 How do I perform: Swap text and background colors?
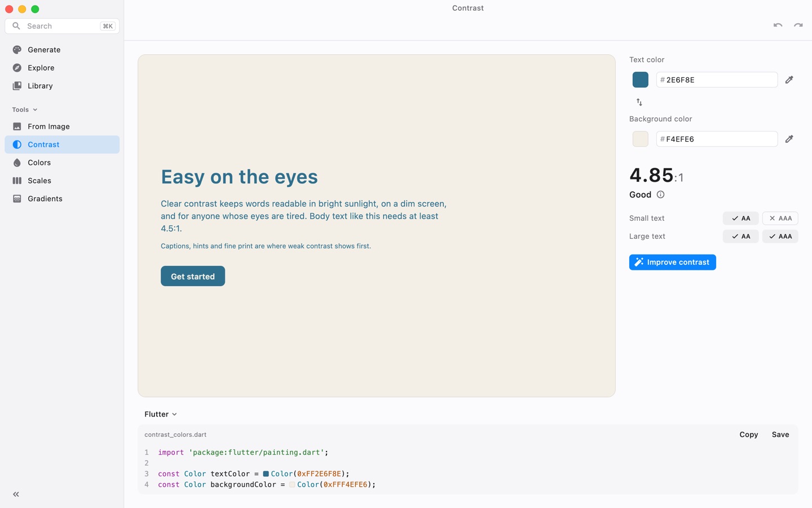click(x=639, y=102)
